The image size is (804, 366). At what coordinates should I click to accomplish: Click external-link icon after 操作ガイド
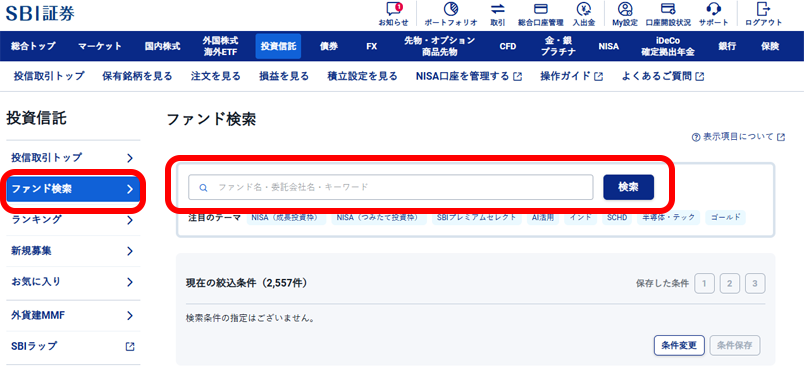coord(598,76)
